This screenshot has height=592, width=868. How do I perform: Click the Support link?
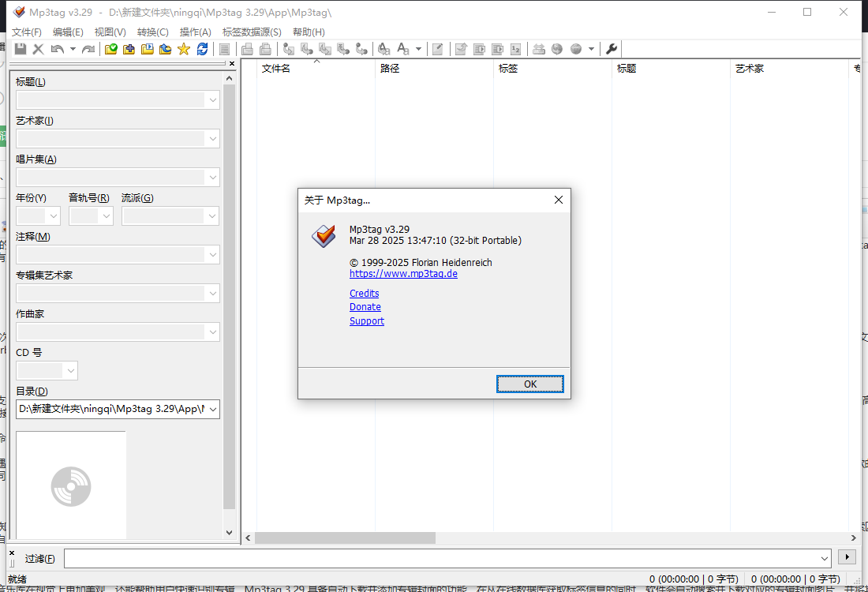tap(367, 321)
